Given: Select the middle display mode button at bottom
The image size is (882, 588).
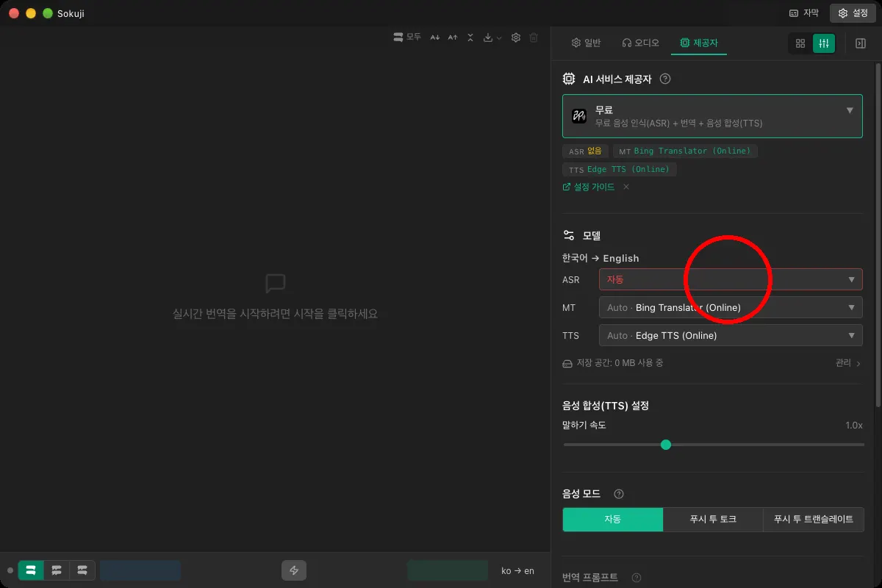Looking at the screenshot, I should tap(57, 570).
